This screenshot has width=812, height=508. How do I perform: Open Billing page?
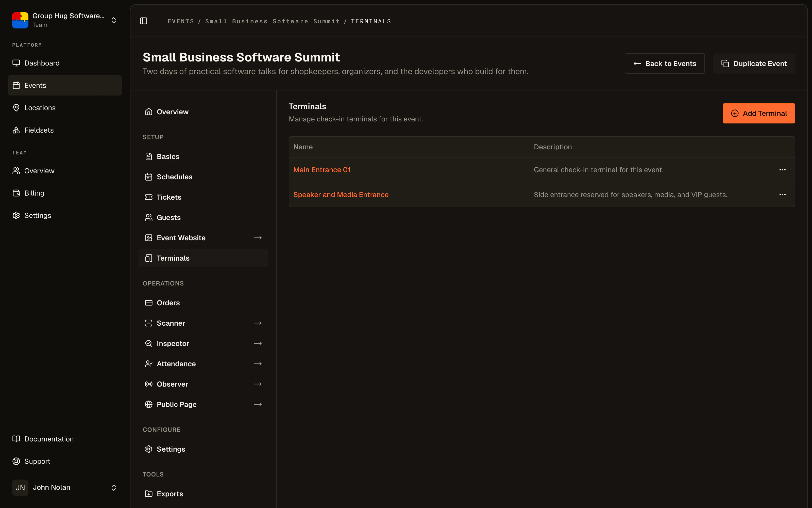(x=65, y=193)
